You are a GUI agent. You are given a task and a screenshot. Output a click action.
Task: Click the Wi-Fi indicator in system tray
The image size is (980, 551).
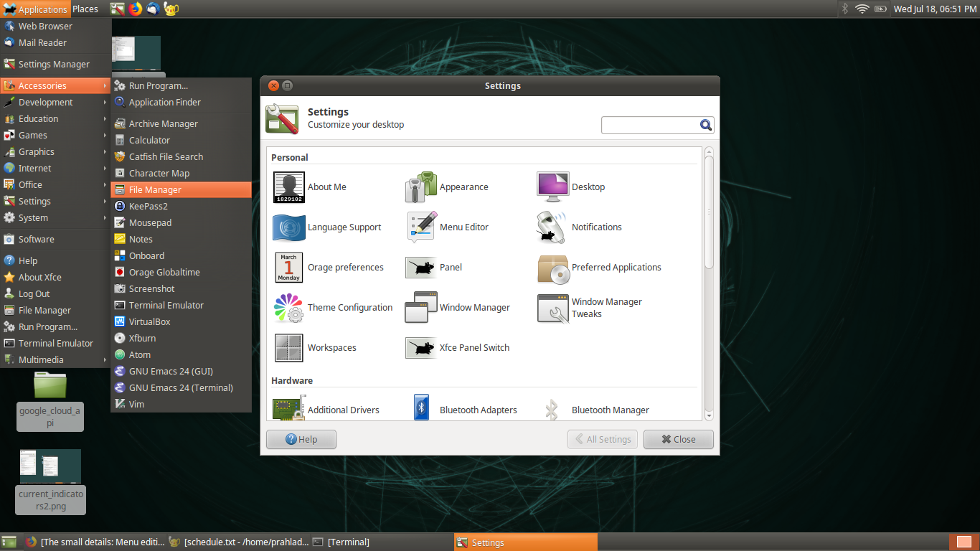pos(862,9)
